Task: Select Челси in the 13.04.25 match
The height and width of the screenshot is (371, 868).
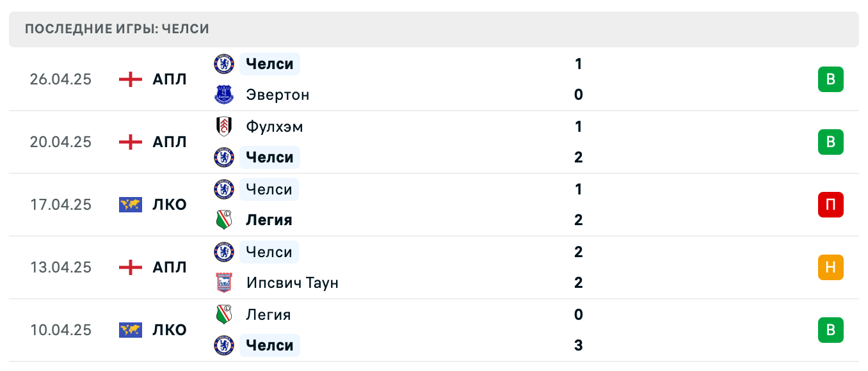Action: tap(269, 252)
